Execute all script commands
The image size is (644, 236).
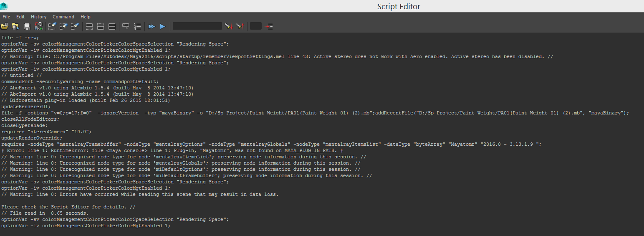click(x=152, y=26)
